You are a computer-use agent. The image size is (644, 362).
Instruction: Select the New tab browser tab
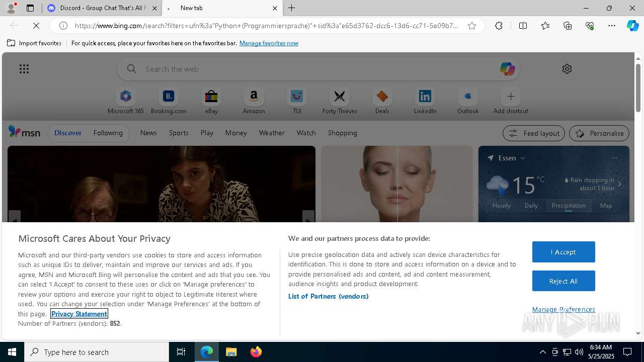(221, 8)
